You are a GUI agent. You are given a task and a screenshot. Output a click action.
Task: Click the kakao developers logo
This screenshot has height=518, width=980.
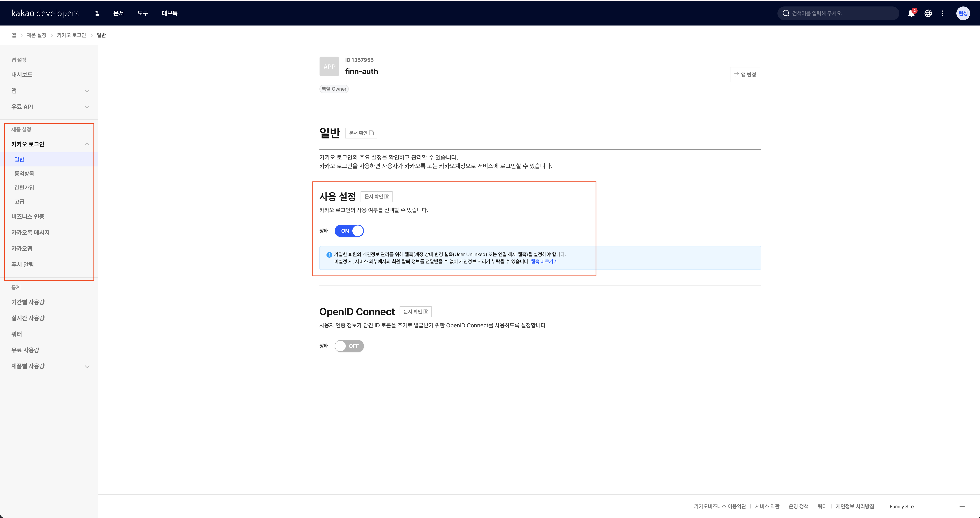tap(45, 13)
